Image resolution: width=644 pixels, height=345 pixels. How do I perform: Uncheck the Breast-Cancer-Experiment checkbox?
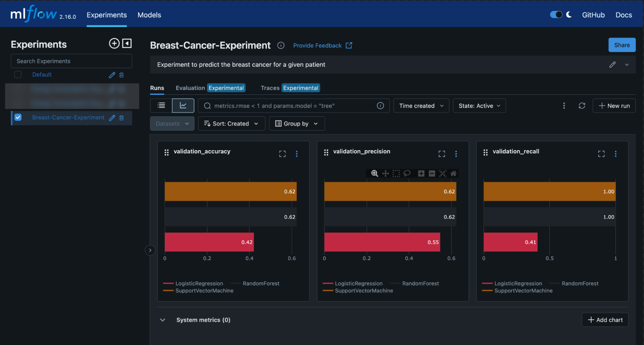click(x=18, y=118)
